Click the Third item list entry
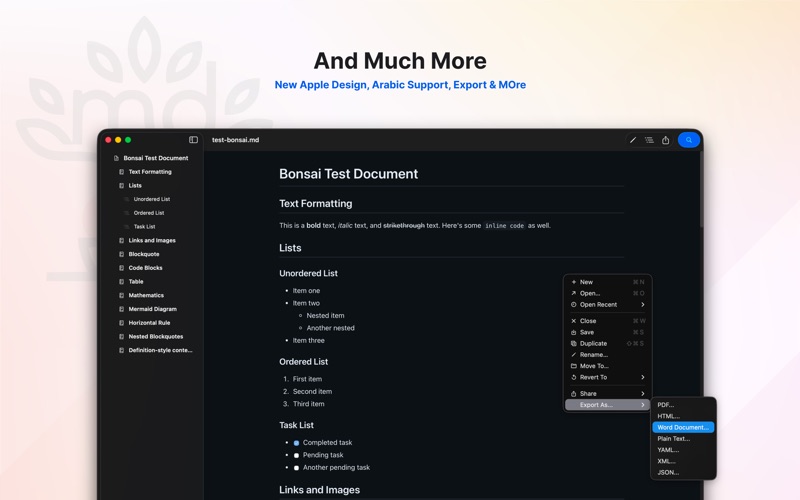 point(308,404)
